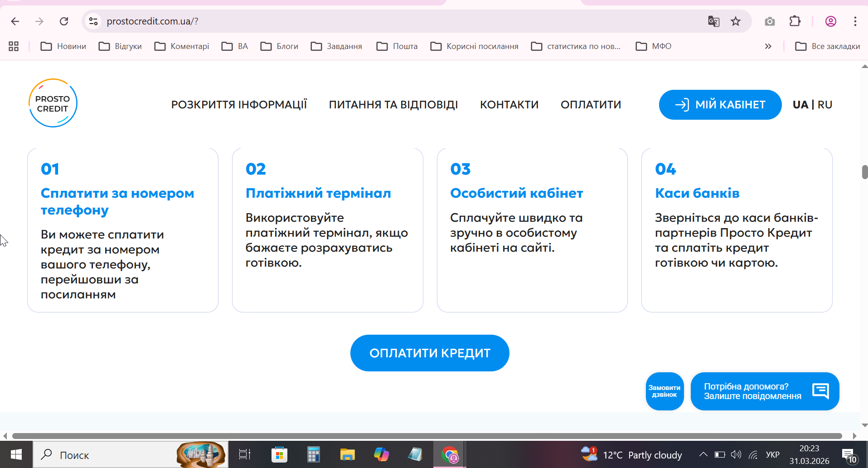Switch site language to UA

(800, 105)
